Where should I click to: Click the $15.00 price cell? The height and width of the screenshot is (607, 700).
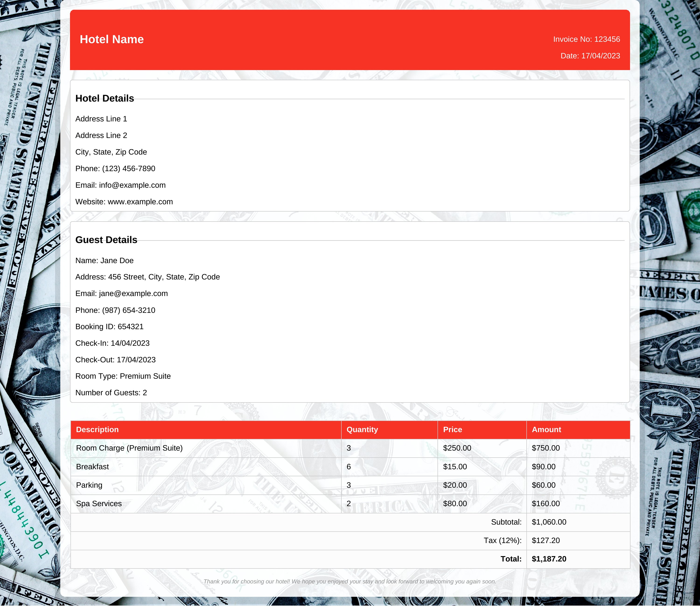(482, 467)
